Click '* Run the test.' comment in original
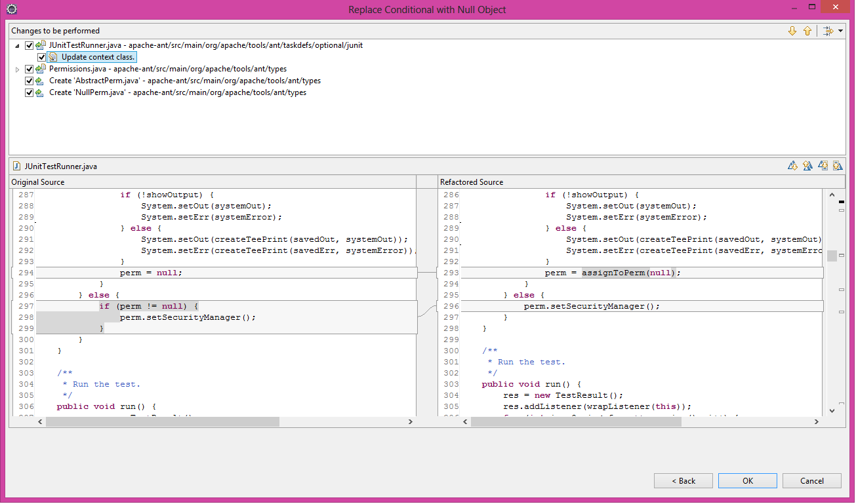The width and height of the screenshot is (856, 504). 101,384
